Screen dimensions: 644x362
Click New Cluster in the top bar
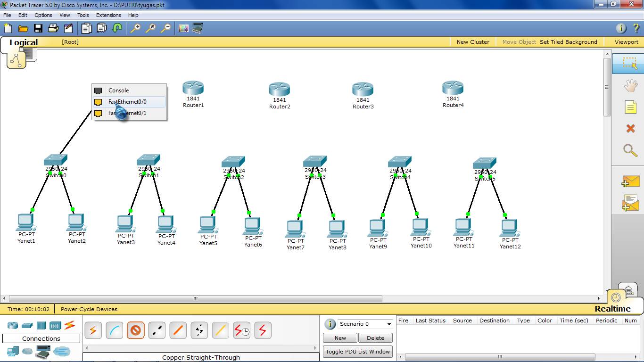pyautogui.click(x=473, y=42)
